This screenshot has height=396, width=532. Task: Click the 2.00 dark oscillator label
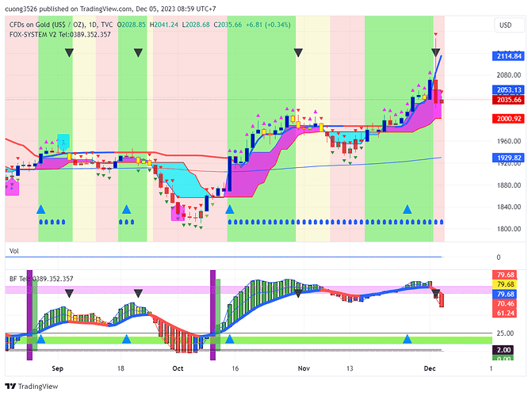tap(503, 350)
